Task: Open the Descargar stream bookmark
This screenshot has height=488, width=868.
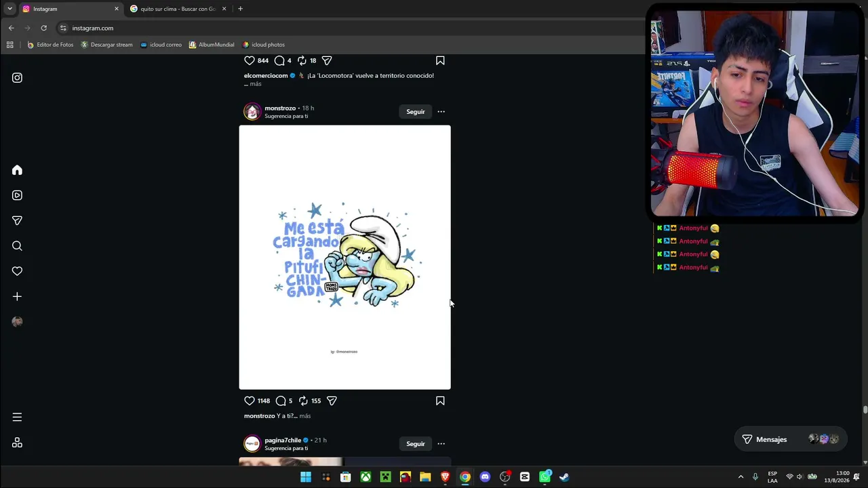Action: point(106,45)
